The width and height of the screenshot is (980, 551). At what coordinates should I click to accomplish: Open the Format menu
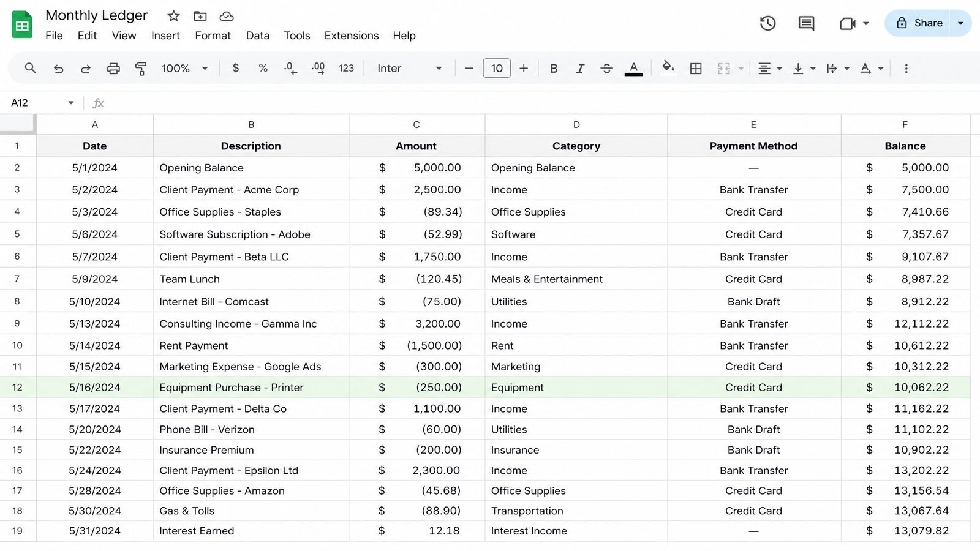213,36
